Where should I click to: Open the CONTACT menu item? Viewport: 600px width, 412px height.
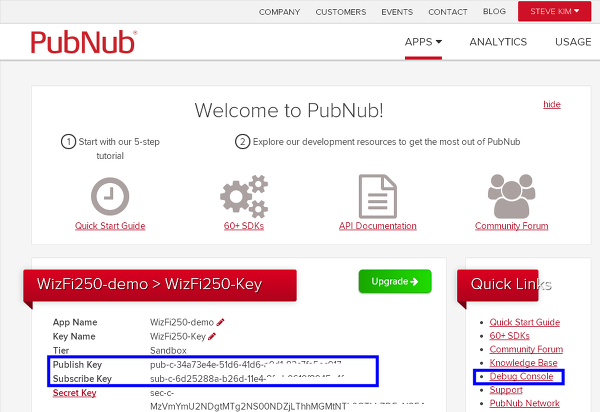(448, 12)
